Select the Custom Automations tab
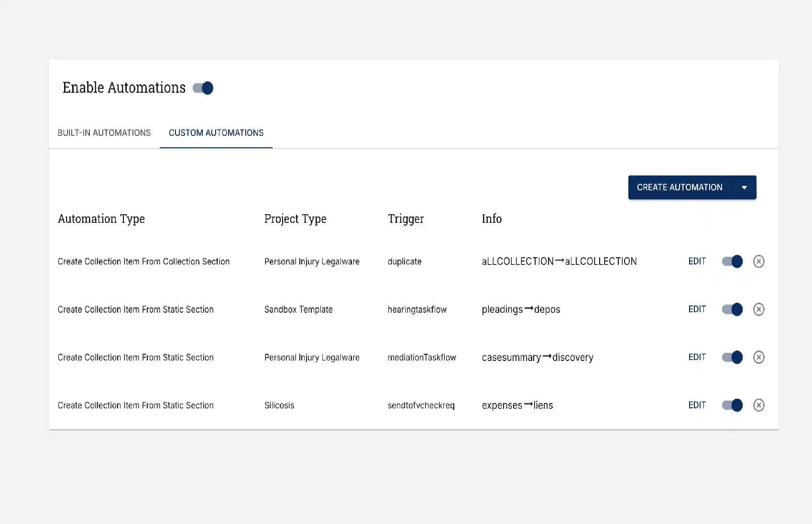The width and height of the screenshot is (812, 524). point(216,133)
